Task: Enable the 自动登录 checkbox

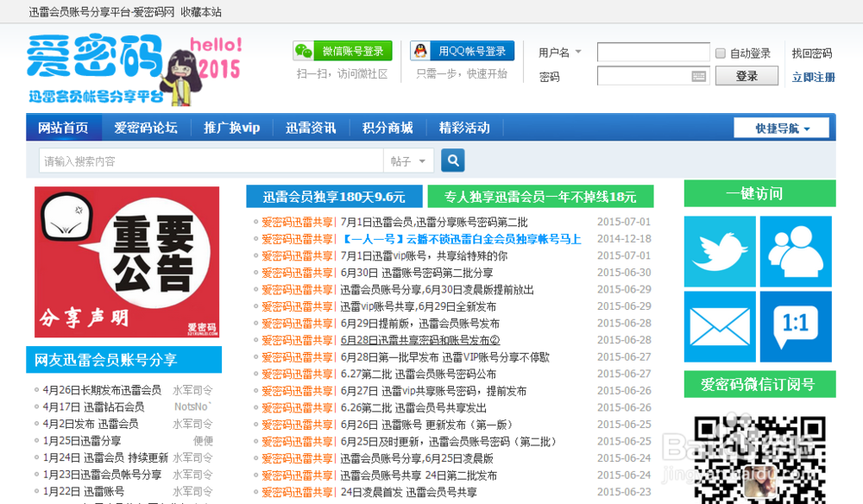Action: (722, 52)
